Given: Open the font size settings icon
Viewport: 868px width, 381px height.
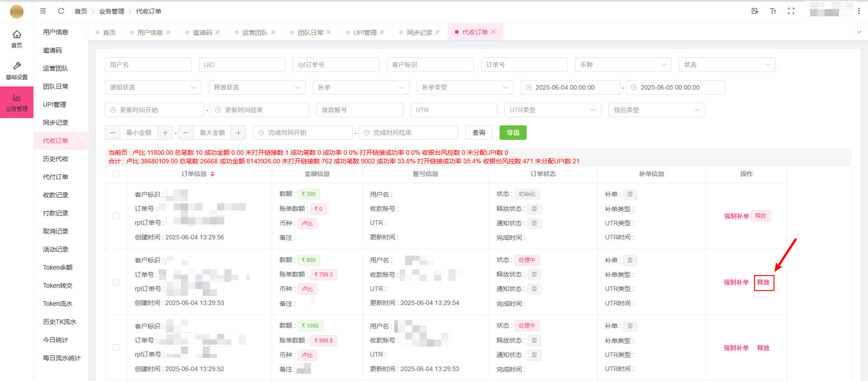Looking at the screenshot, I should (773, 11).
